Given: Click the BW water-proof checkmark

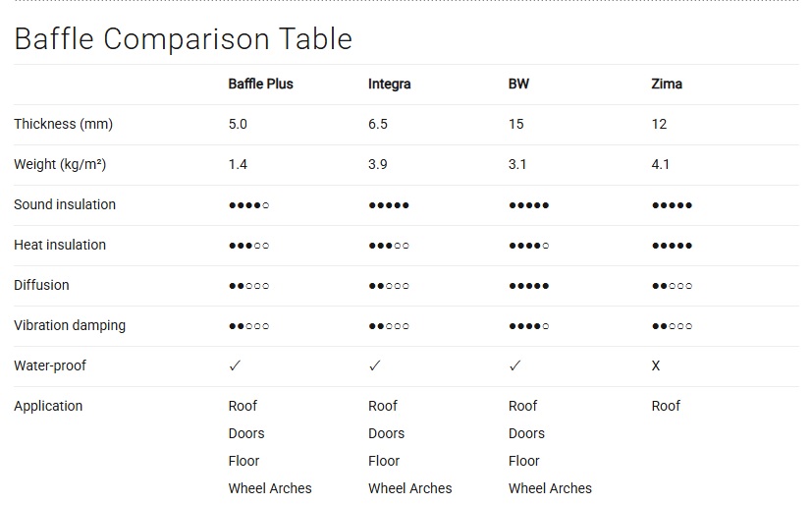Looking at the screenshot, I should pos(515,365).
